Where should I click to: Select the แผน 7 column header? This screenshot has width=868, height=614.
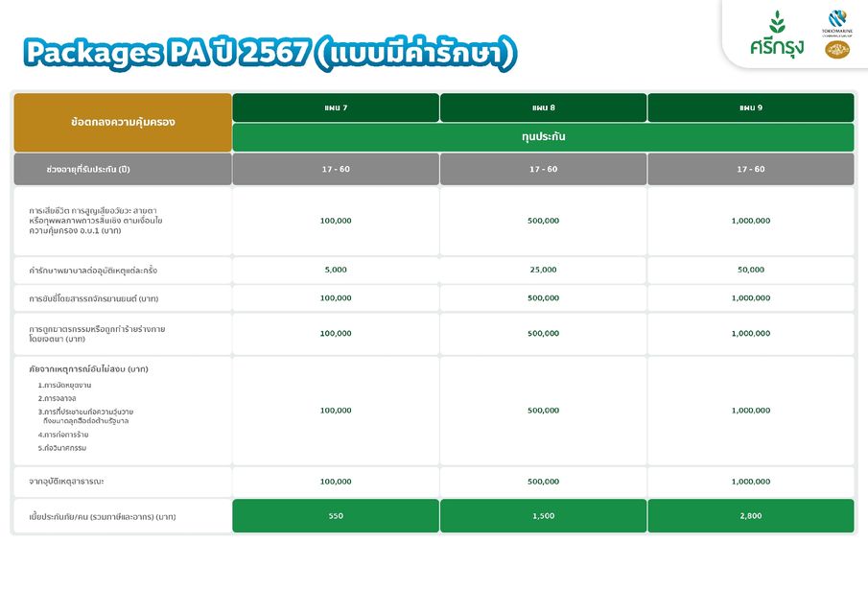point(336,107)
